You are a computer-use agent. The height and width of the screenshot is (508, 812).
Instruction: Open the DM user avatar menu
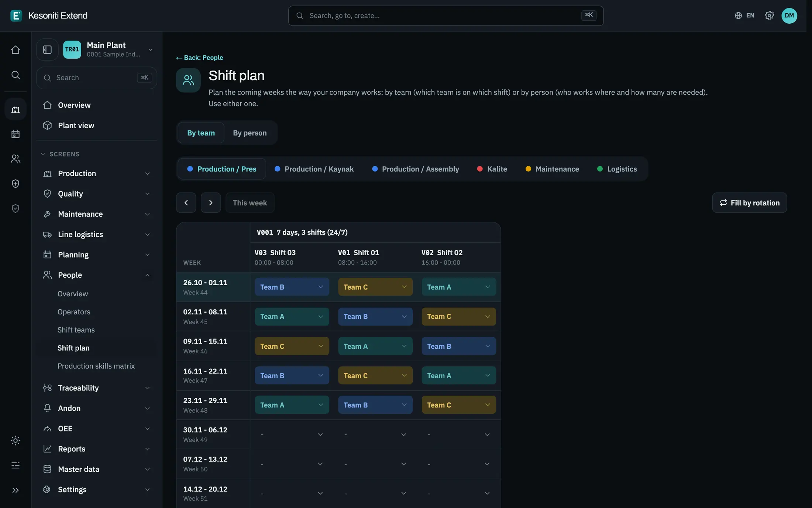pyautogui.click(x=789, y=16)
